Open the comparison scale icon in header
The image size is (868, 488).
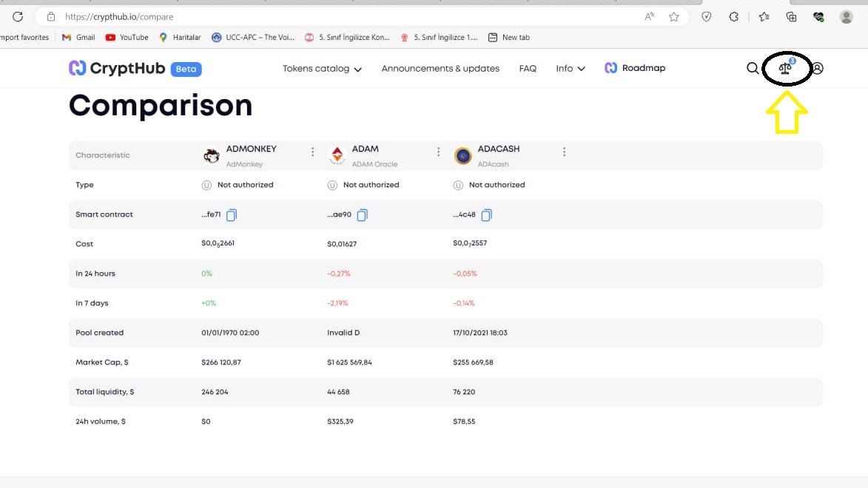785,69
